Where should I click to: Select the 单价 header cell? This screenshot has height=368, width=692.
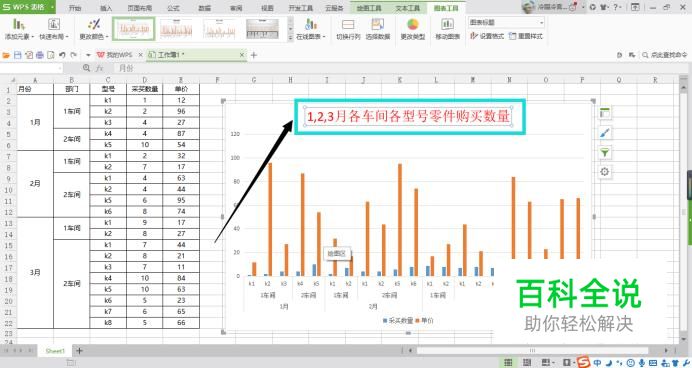tap(181, 89)
